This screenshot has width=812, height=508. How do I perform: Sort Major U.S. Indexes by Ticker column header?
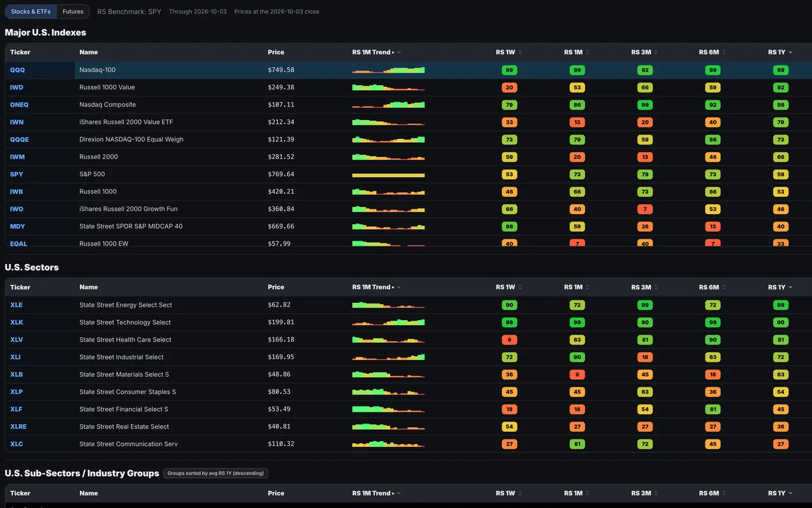tap(20, 52)
